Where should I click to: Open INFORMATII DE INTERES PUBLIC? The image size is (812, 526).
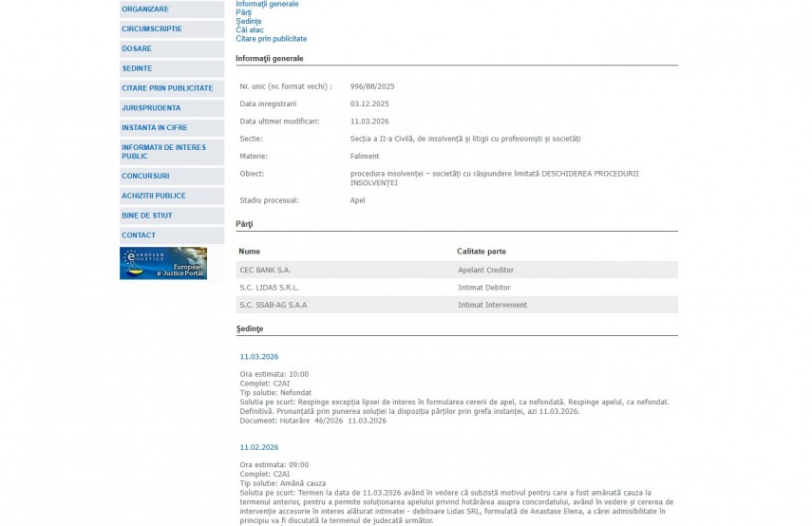163,152
